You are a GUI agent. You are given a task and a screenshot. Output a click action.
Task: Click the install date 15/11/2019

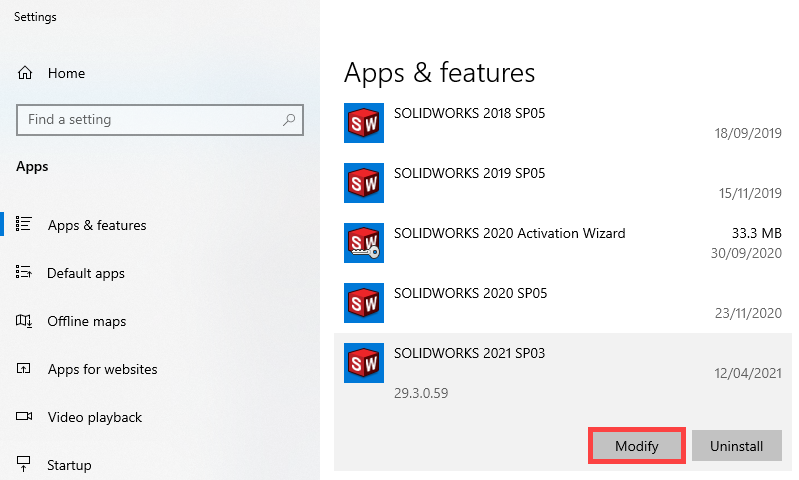pos(750,194)
